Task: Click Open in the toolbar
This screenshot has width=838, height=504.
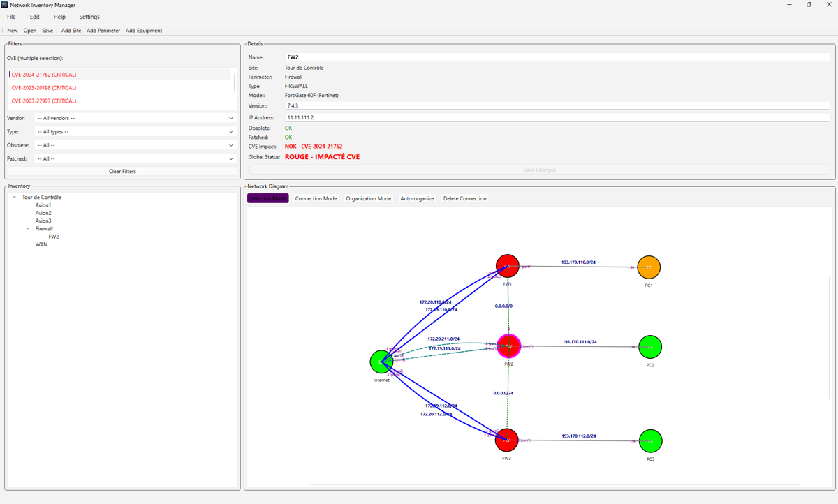Action: click(30, 31)
